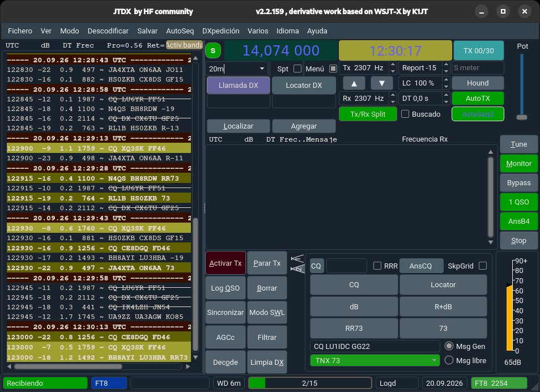Open the AutoSeq menu
Viewport: 540px width, 392px height.
pyautogui.click(x=180, y=31)
